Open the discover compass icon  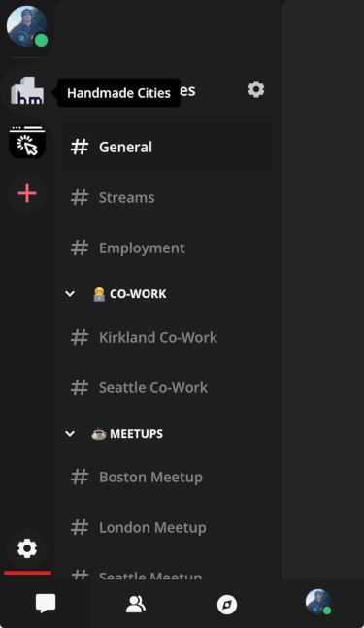click(227, 605)
